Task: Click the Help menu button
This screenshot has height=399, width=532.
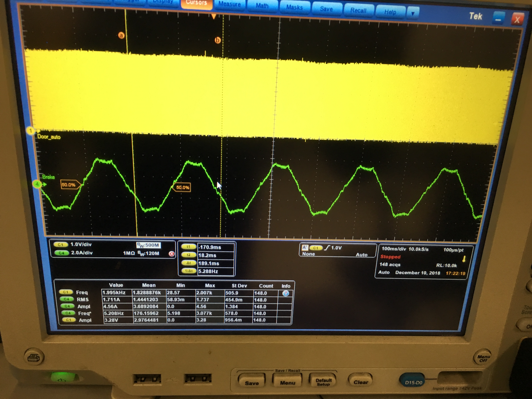Action: point(390,12)
